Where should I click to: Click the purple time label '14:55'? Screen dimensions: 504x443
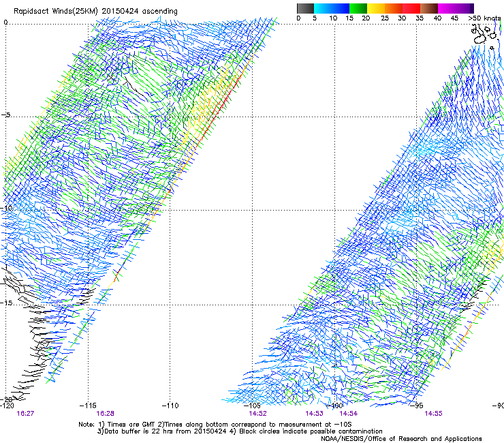point(433,414)
